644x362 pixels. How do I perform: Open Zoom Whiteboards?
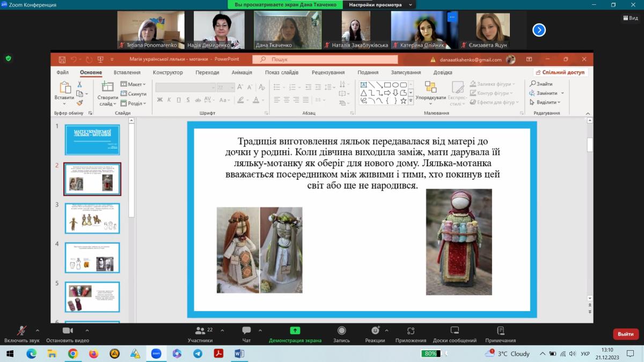[455, 331]
